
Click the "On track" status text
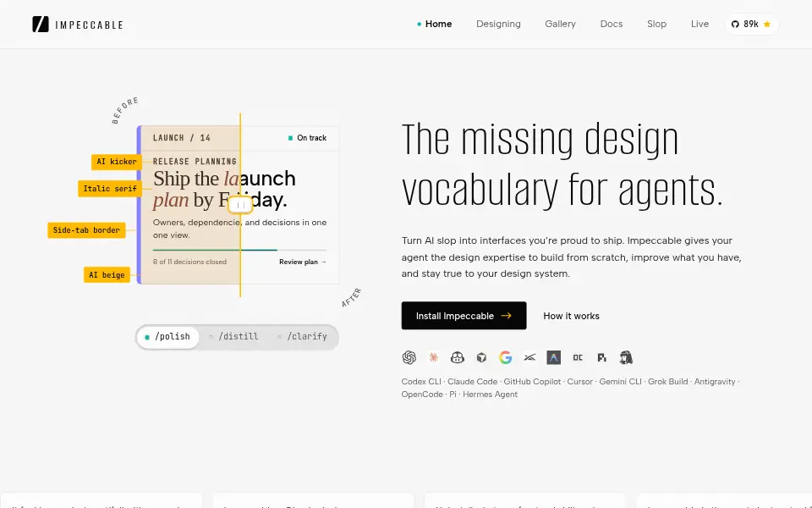312,138
